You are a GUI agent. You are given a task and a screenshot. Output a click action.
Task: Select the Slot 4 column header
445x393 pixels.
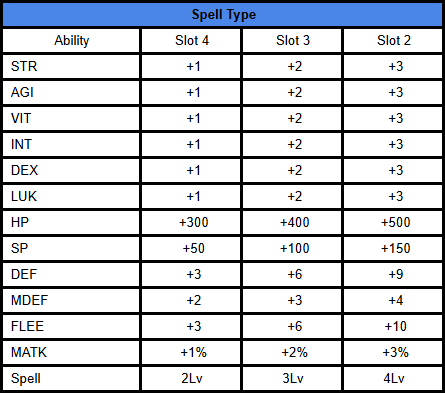pos(191,41)
